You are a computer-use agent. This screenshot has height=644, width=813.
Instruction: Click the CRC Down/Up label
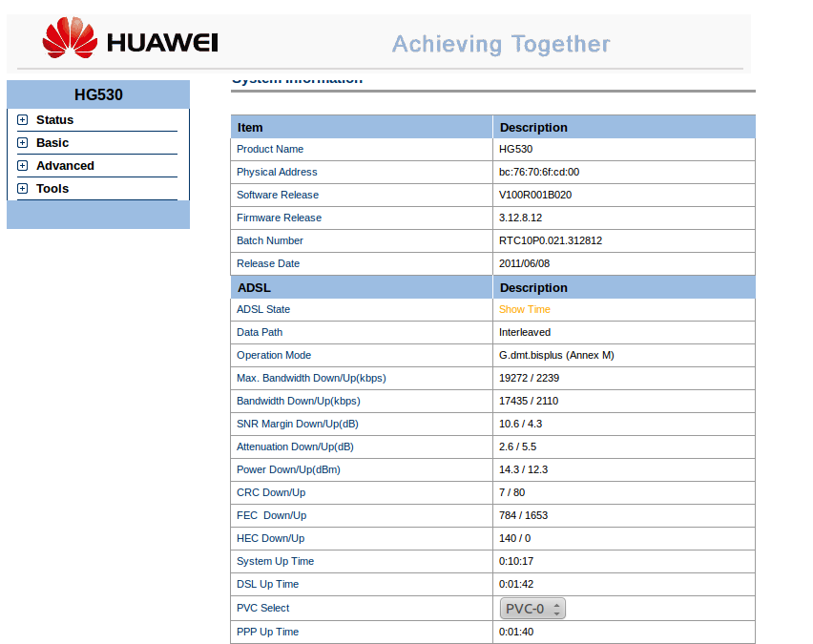click(x=271, y=492)
